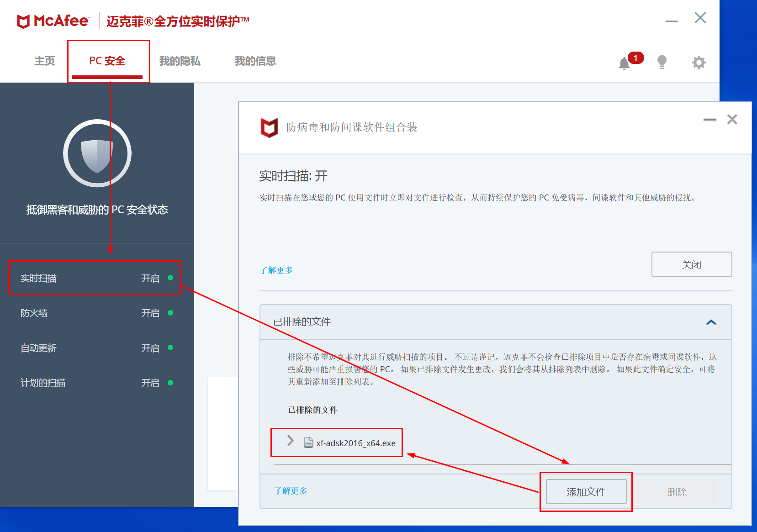Click the lightbulb tips icon
This screenshot has height=532, width=757.
662,62
